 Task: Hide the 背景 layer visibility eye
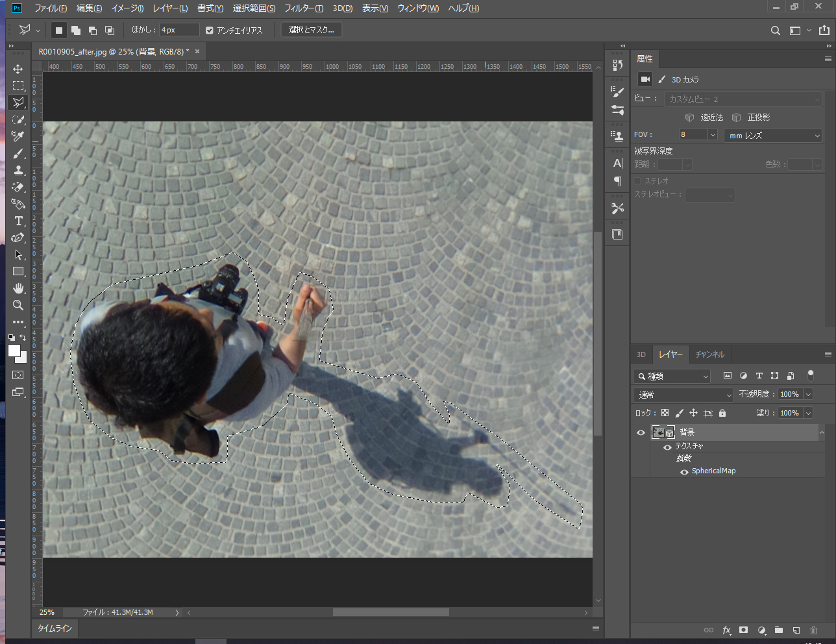641,432
